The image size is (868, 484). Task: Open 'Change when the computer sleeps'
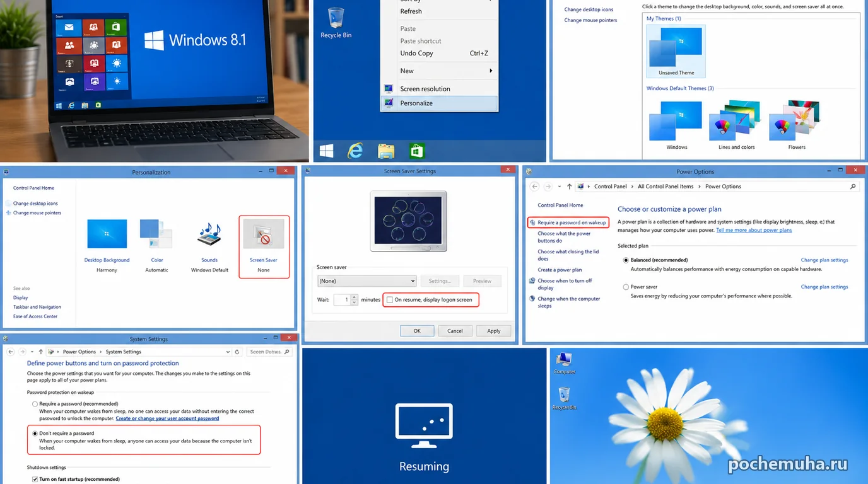569,302
